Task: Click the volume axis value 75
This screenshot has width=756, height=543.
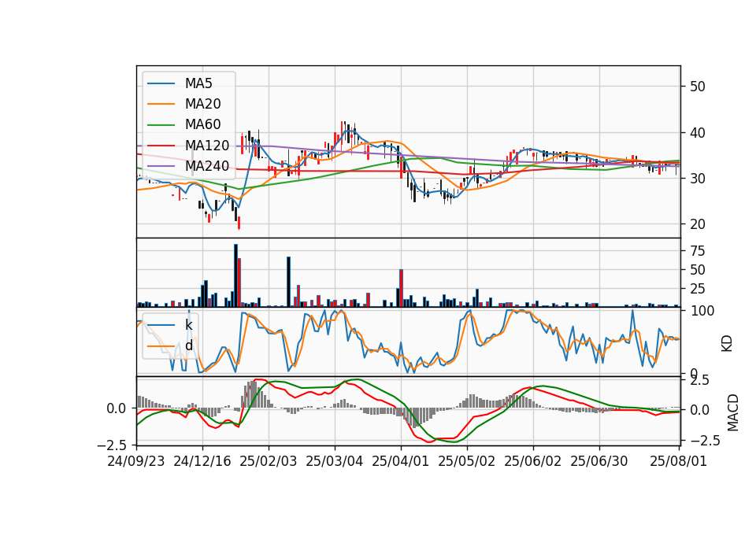Action: [698, 251]
